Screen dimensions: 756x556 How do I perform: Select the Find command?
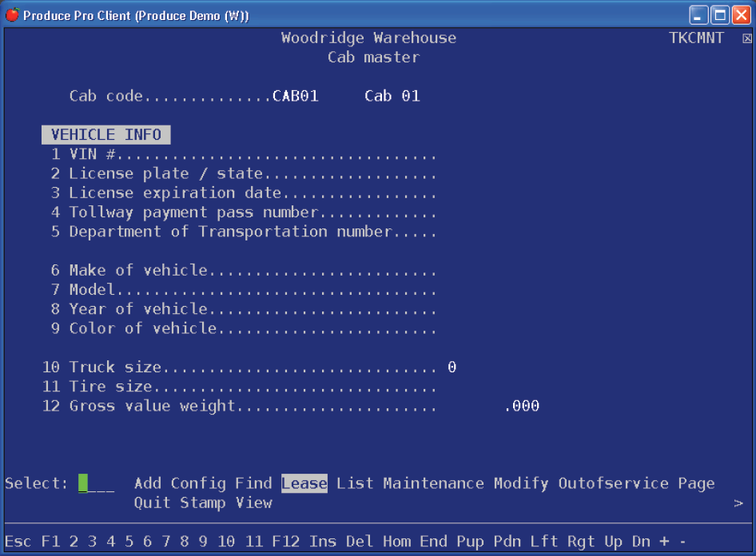[253, 483]
